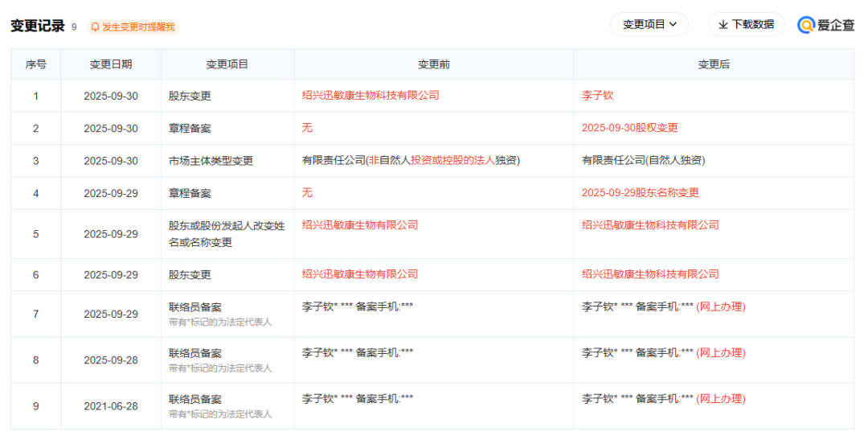Click the 变更记录 section title
868x440 pixels.
point(37,26)
